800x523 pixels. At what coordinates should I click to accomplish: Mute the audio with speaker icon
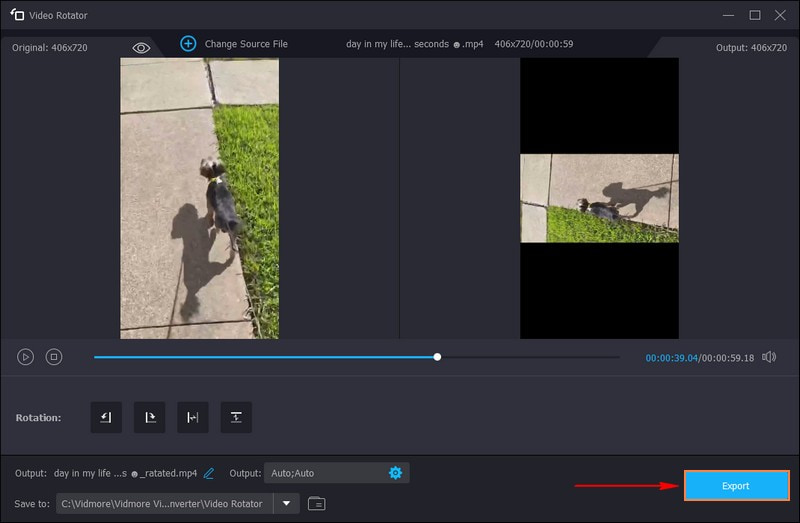pyautogui.click(x=769, y=357)
